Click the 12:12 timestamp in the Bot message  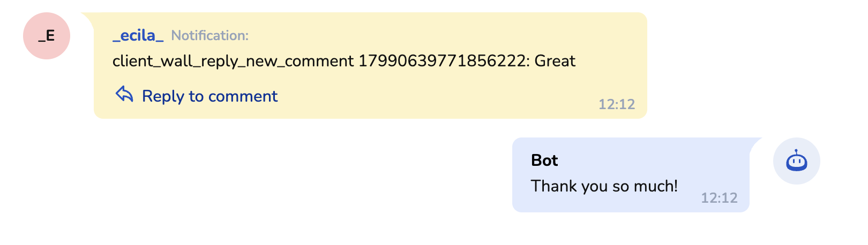coord(719,198)
